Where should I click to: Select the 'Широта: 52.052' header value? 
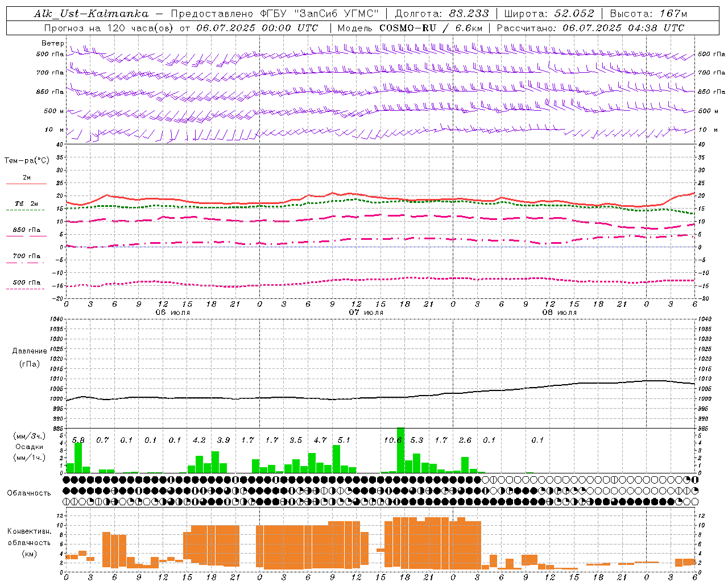549,14
